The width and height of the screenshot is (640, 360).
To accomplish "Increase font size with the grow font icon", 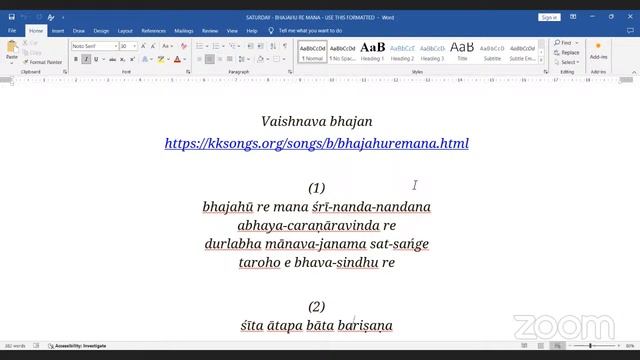I will pos(143,46).
